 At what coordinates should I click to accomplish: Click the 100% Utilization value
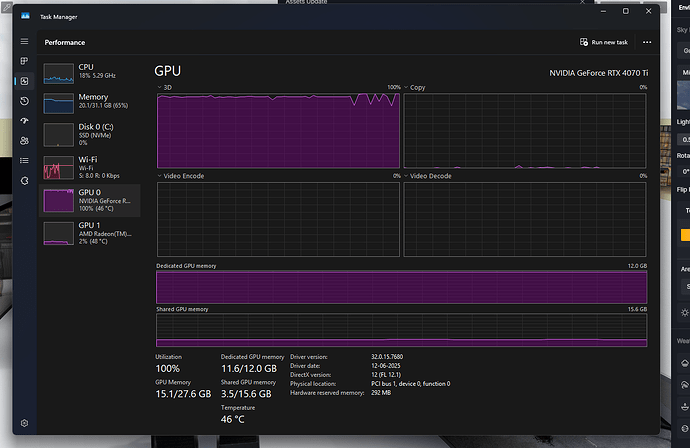coord(168,369)
